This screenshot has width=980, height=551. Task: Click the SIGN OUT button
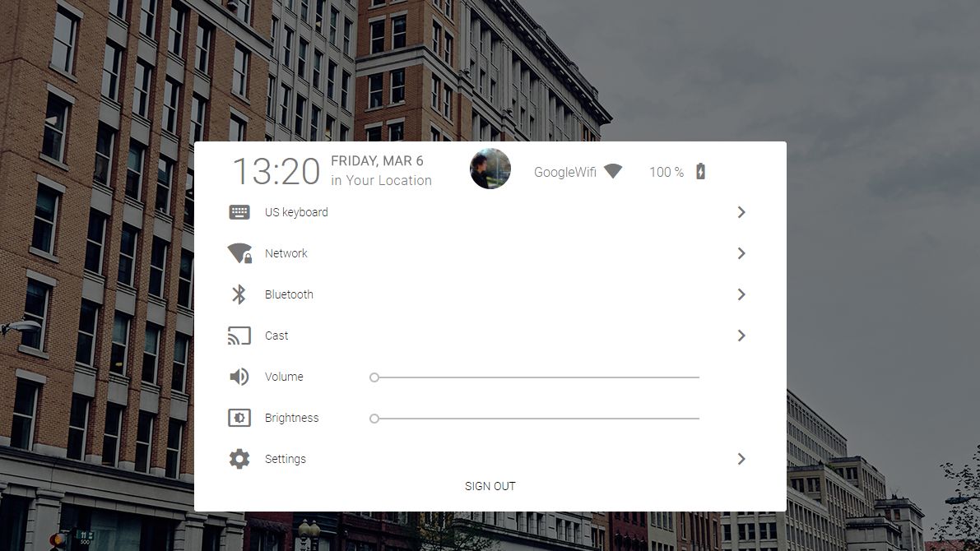pyautogui.click(x=490, y=486)
